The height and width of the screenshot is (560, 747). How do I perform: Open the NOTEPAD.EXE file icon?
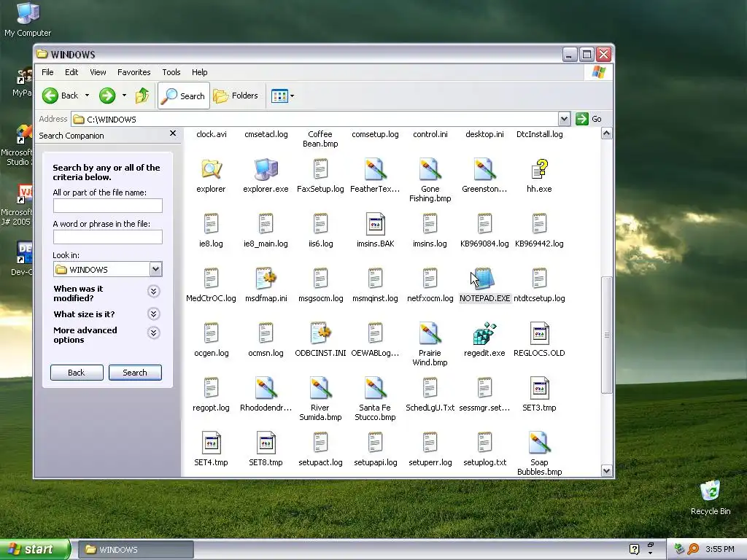484,279
